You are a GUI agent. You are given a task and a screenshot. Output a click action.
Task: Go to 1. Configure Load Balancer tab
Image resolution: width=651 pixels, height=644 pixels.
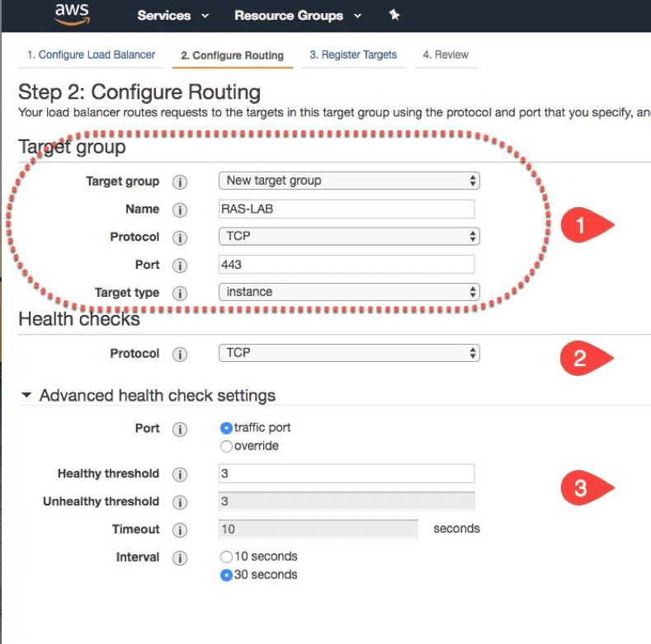click(x=91, y=54)
